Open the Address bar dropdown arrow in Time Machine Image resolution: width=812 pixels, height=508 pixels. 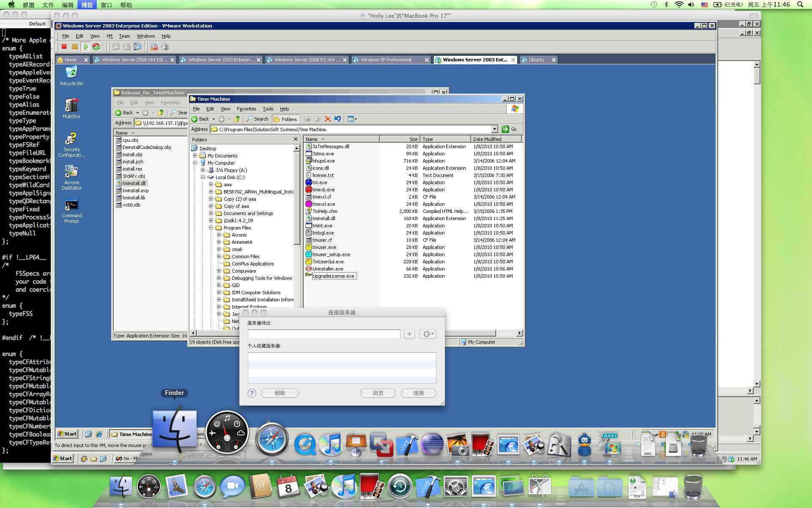[494, 129]
